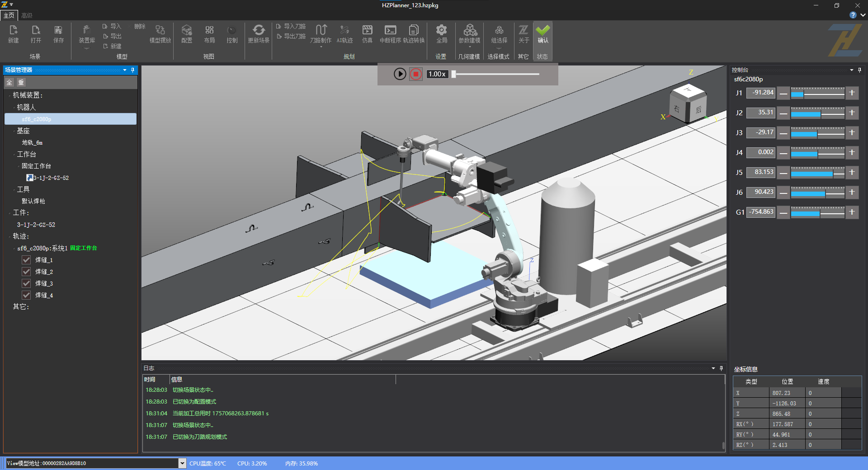Click the 新建 new scene icon
The image size is (868, 470).
[x=13, y=34]
